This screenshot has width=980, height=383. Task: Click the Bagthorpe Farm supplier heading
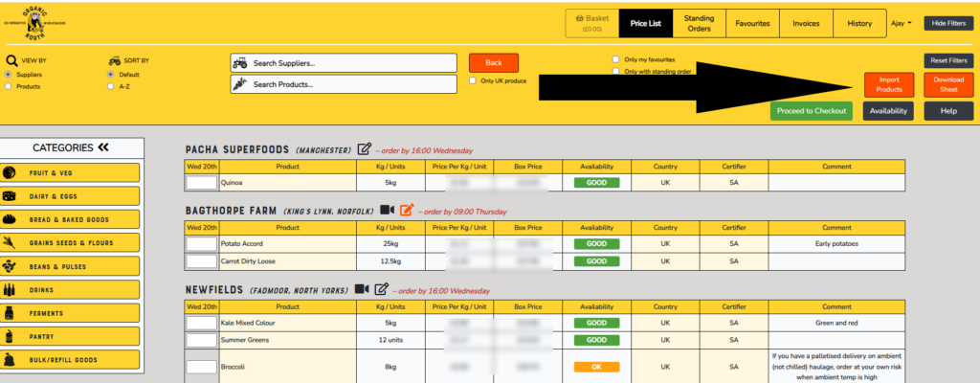231,211
